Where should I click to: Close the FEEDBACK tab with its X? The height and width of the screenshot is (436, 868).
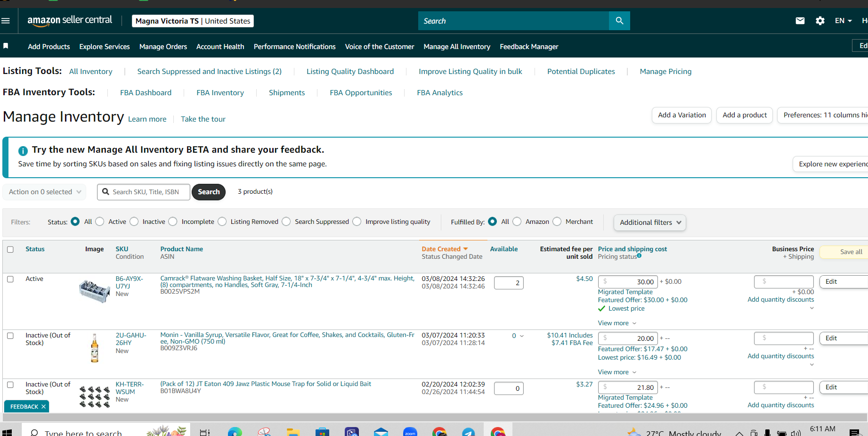pyautogui.click(x=43, y=406)
